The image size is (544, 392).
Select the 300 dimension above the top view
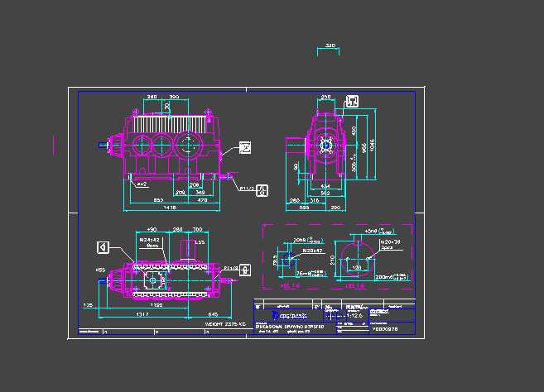tap(197, 229)
